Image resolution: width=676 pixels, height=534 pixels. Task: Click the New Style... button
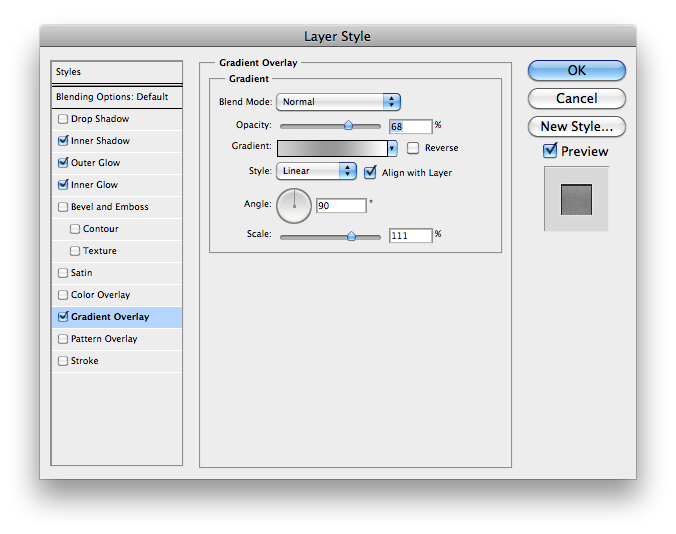pos(576,127)
